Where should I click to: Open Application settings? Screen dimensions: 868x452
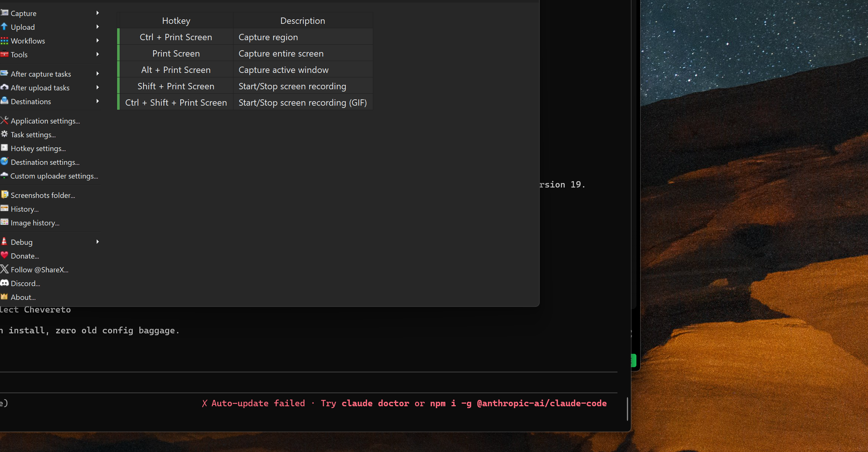45,121
